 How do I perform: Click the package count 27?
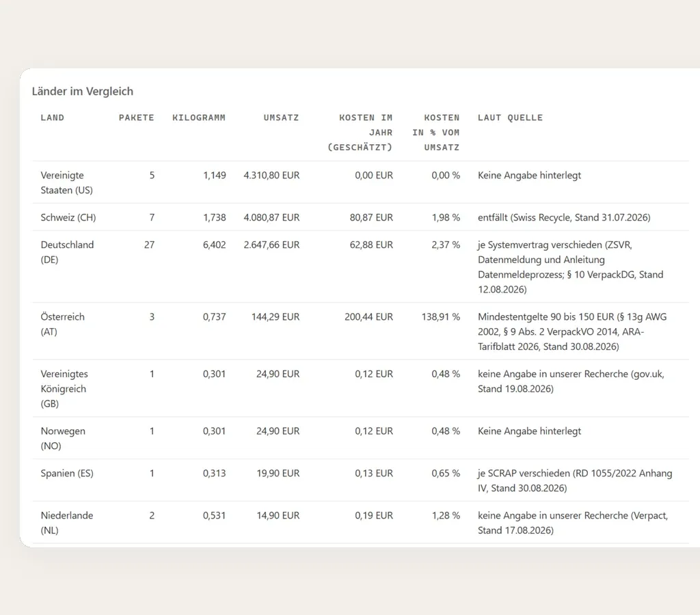[149, 245]
